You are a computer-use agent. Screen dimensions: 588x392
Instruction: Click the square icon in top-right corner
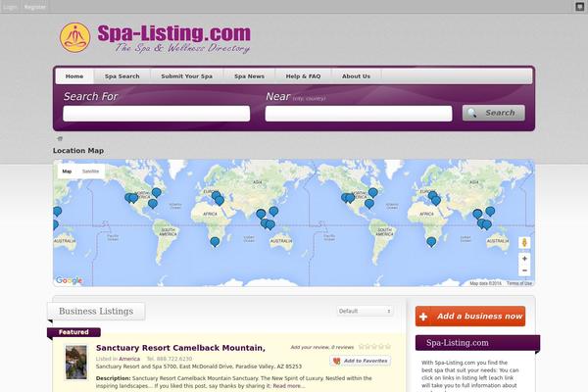click(580, 7)
